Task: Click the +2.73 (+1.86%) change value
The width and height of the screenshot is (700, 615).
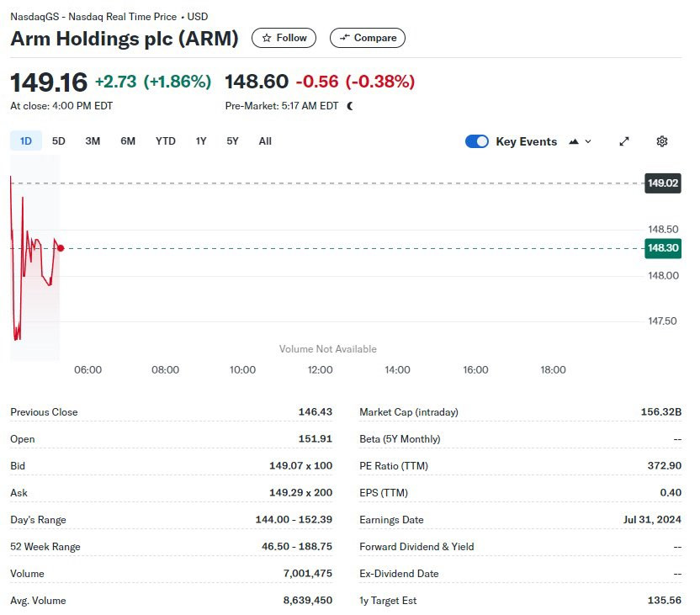Action: point(153,82)
